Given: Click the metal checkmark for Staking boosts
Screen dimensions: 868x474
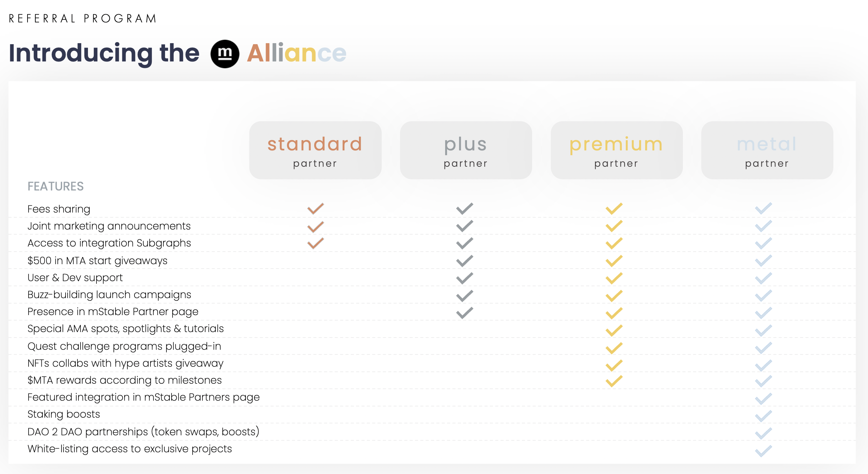Looking at the screenshot, I should 763,416.
